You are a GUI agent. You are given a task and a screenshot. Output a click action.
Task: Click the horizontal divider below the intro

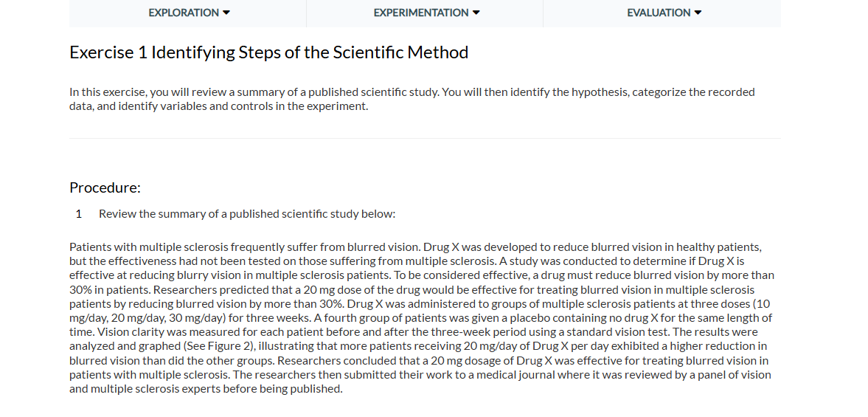(x=425, y=138)
